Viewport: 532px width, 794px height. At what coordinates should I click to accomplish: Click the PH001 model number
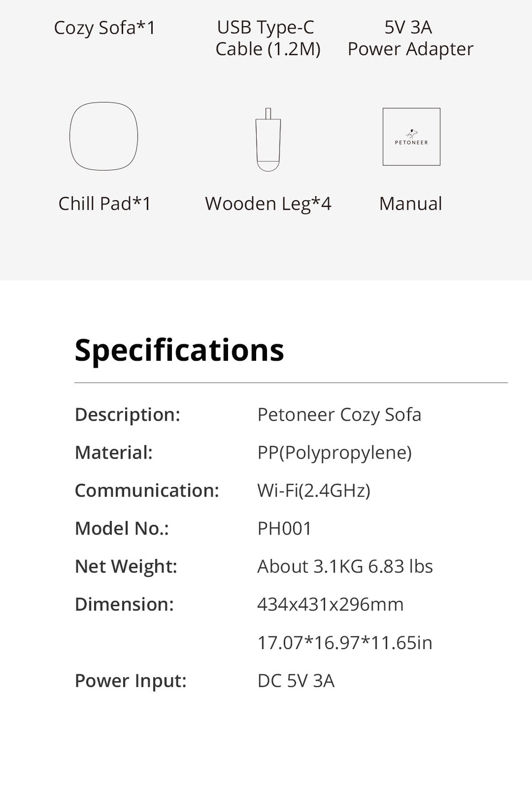click(x=284, y=528)
